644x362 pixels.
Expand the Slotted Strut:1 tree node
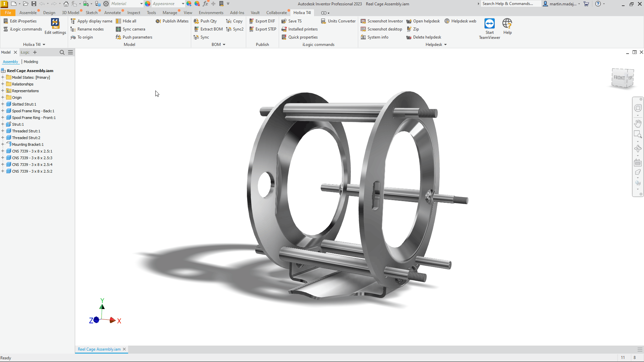click(x=3, y=104)
